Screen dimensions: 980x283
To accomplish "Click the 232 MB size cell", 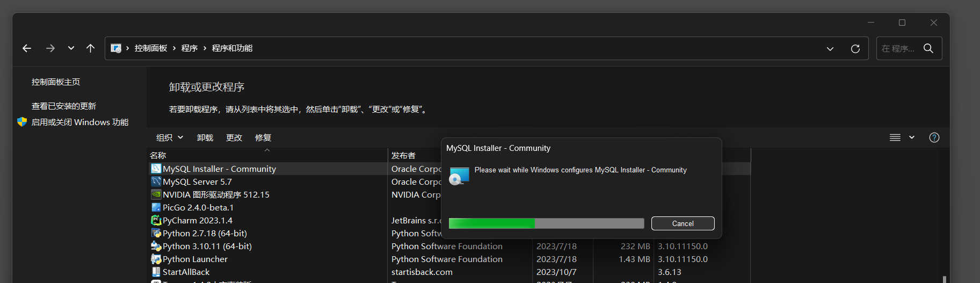I will 635,246.
